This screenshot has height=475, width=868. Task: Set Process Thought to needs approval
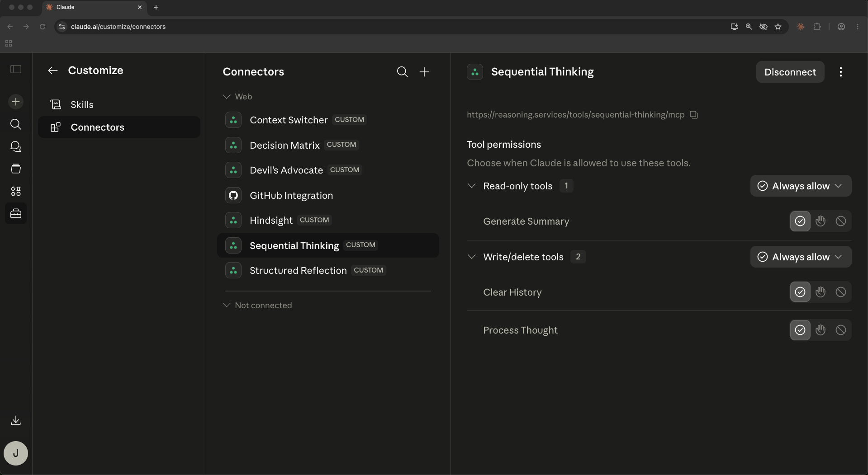point(821,330)
